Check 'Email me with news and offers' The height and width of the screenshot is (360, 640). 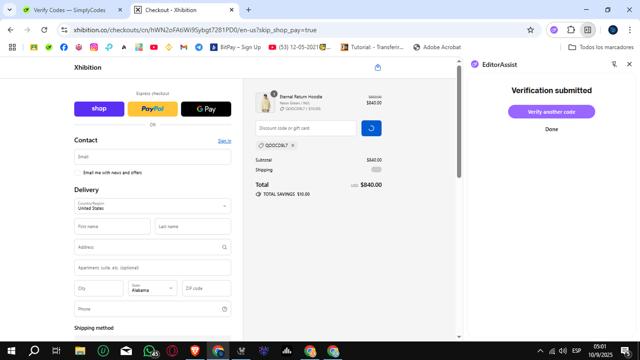click(x=78, y=173)
